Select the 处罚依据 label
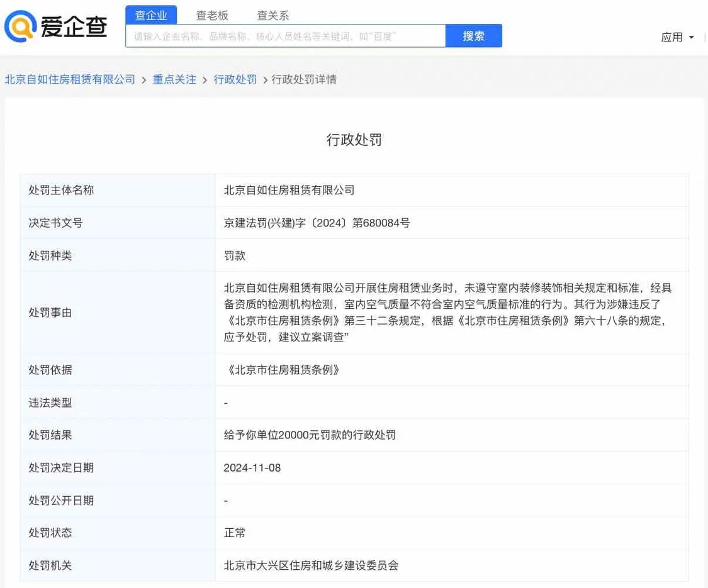708x588 pixels. 50,370
